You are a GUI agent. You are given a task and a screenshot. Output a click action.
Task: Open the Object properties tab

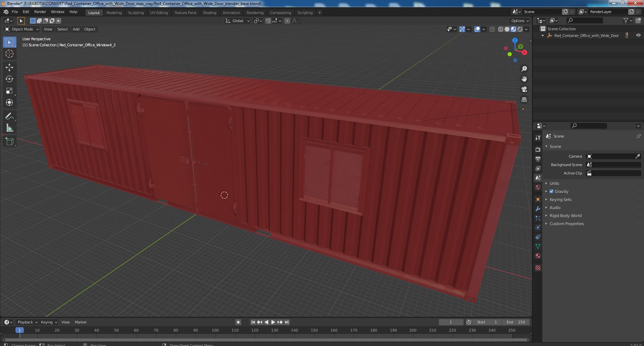click(x=538, y=199)
